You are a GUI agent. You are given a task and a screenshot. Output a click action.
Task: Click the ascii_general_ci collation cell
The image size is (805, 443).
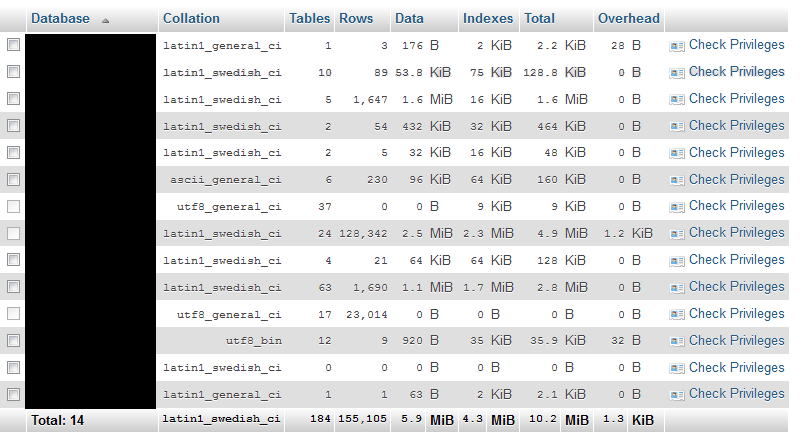pyautogui.click(x=226, y=180)
